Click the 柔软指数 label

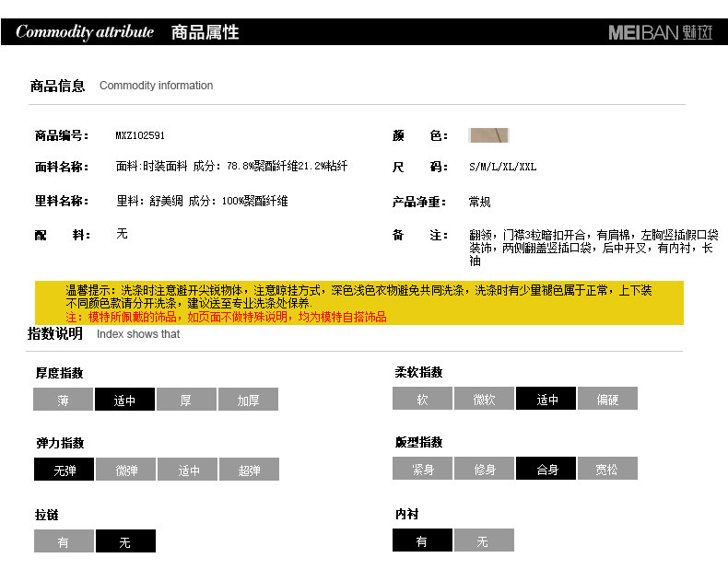pyautogui.click(x=418, y=372)
